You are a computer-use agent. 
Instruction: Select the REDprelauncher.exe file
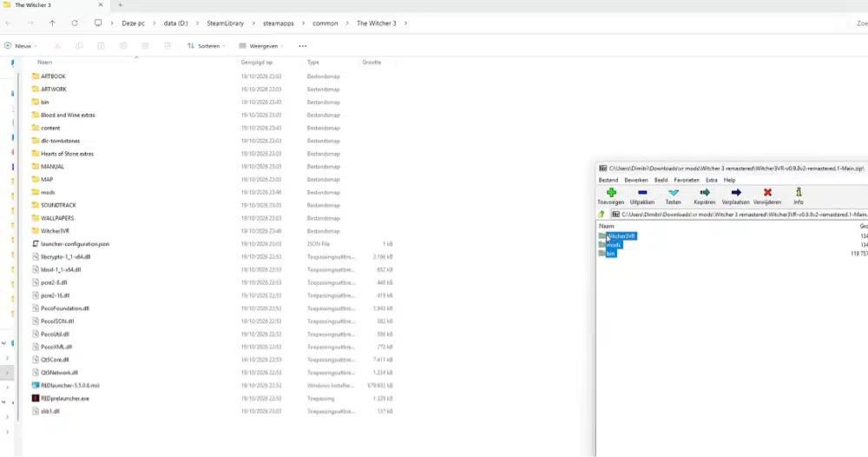(65, 398)
